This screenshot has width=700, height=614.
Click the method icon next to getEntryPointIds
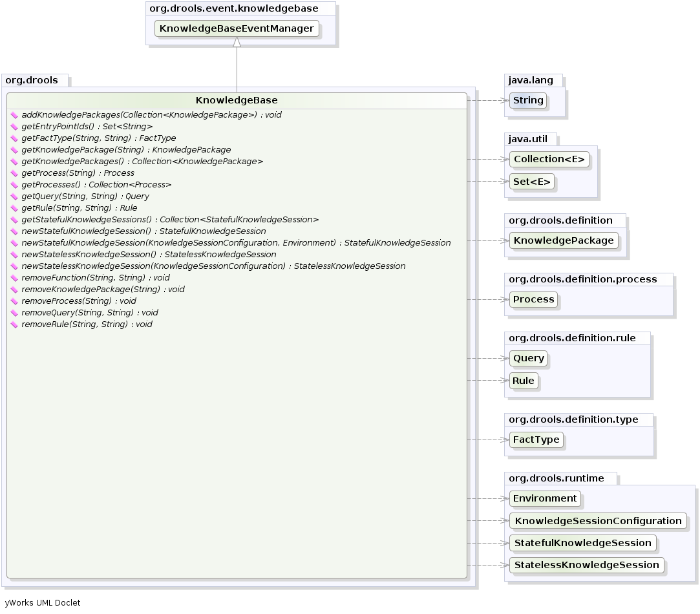click(x=15, y=127)
